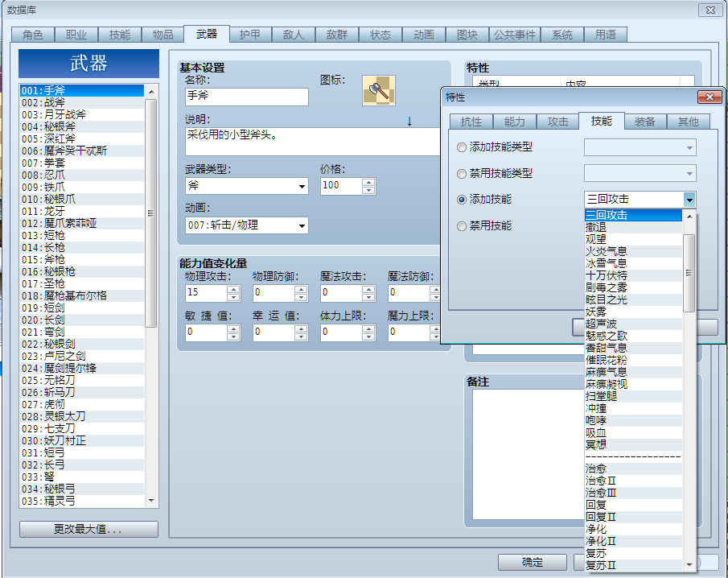The width and height of the screenshot is (728, 578).
Task: Open the 用语 tab
Action: coord(606,35)
